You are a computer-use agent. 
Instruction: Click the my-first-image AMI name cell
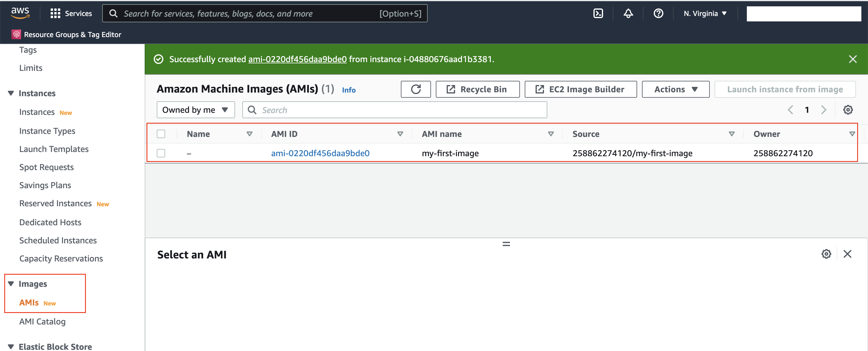[450, 153]
